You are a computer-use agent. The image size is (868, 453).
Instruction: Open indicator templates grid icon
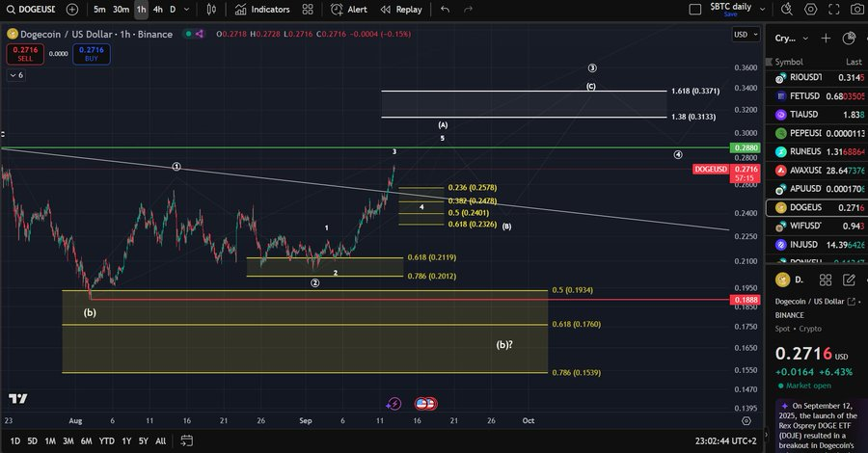click(x=308, y=10)
